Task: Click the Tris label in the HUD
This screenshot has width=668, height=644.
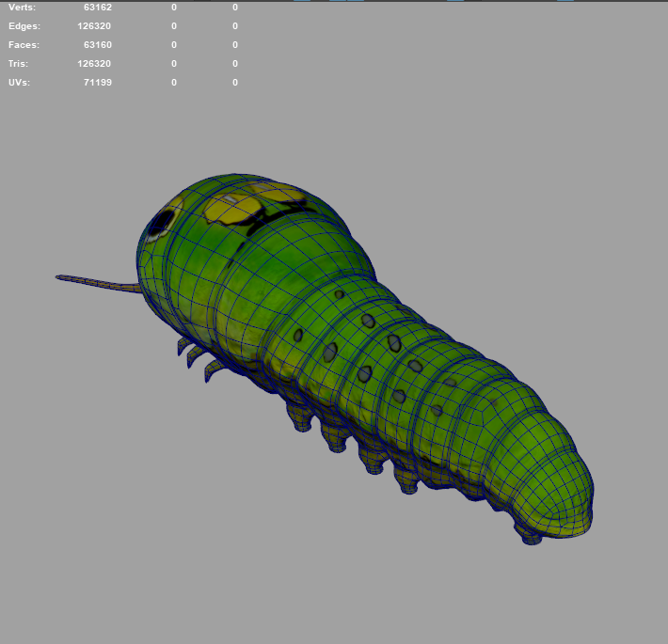Action: (x=19, y=64)
